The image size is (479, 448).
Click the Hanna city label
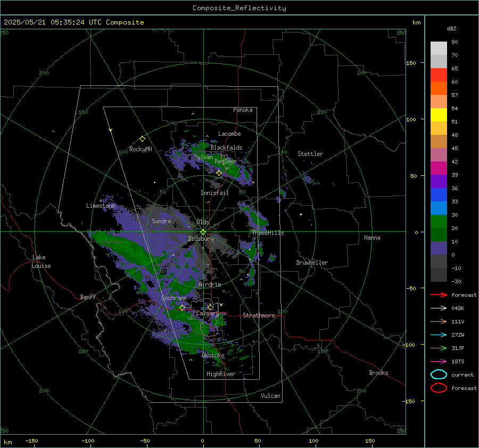372,238
